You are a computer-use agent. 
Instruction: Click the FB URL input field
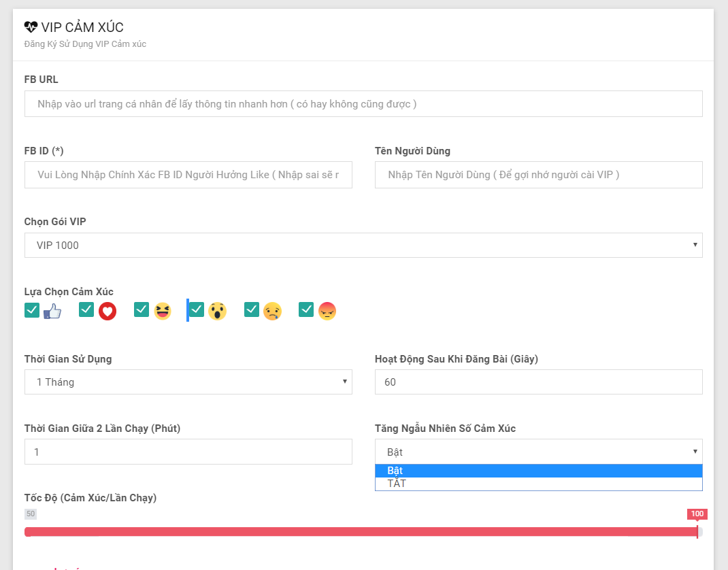[363, 104]
